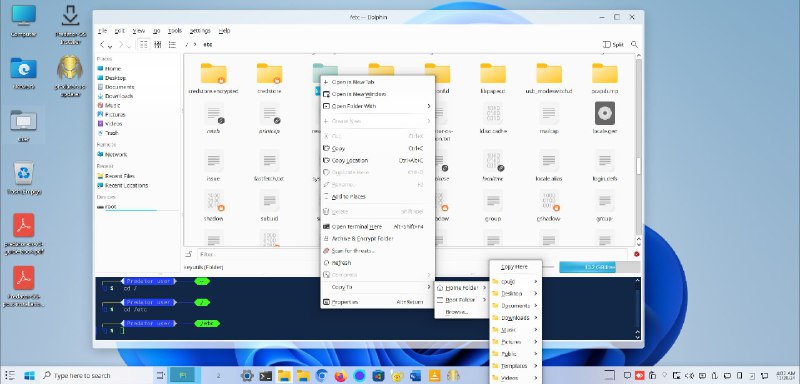Click the search magnifier icon in toolbar
Image resolution: width=800 pixels, height=384 pixels.
(634, 44)
